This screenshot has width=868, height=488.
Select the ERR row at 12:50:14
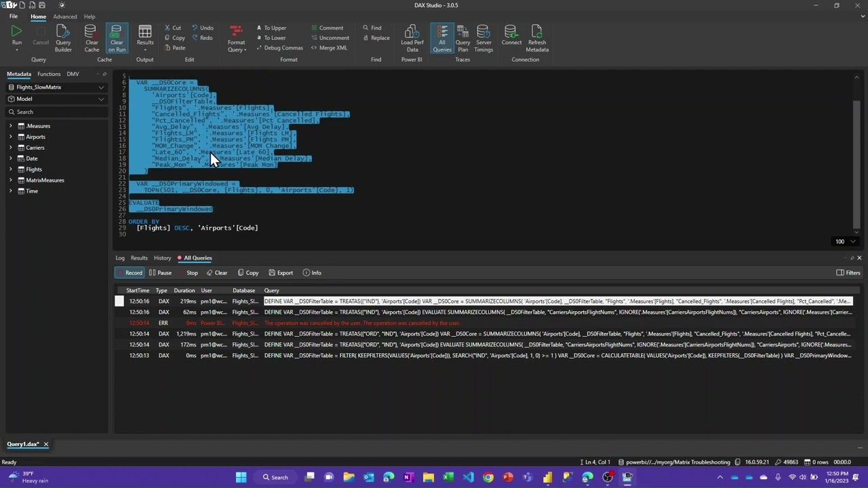(483, 323)
